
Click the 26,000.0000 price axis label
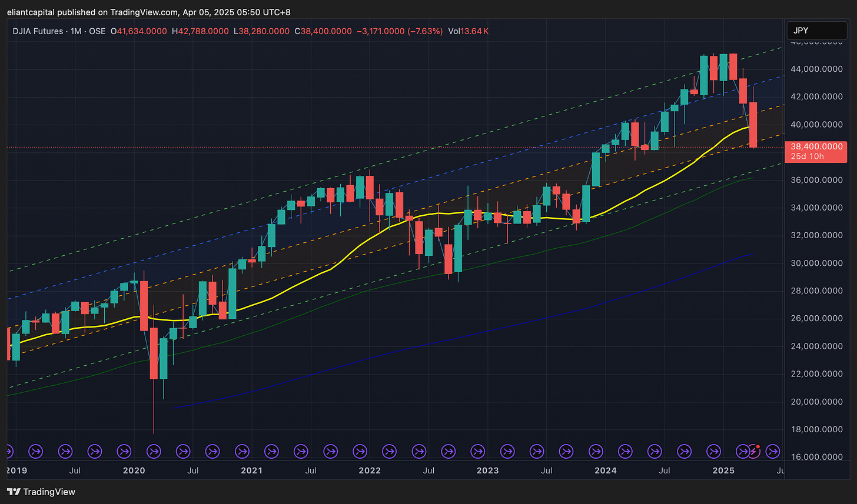click(816, 319)
